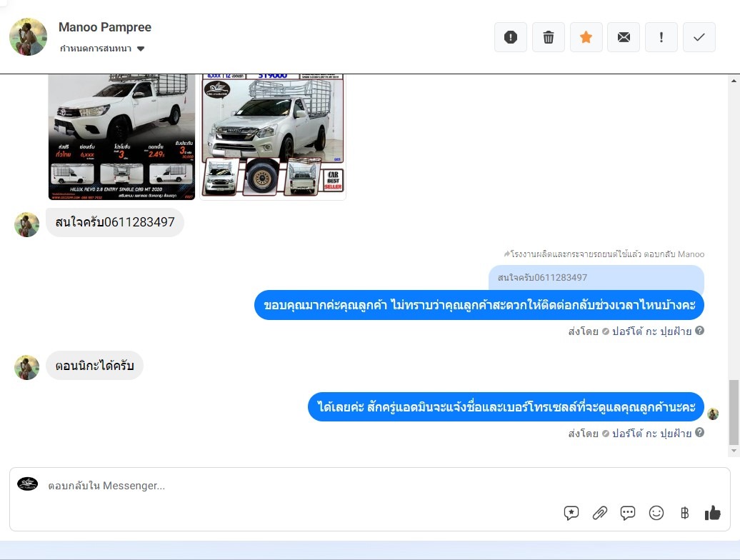Select message สนใจครับ0611283497 from customer
Screen dimensions: 740x560
pyautogui.click(x=115, y=222)
